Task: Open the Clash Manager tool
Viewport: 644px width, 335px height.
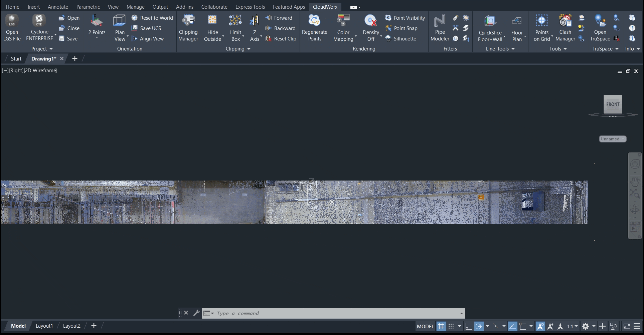Action: tap(565, 28)
